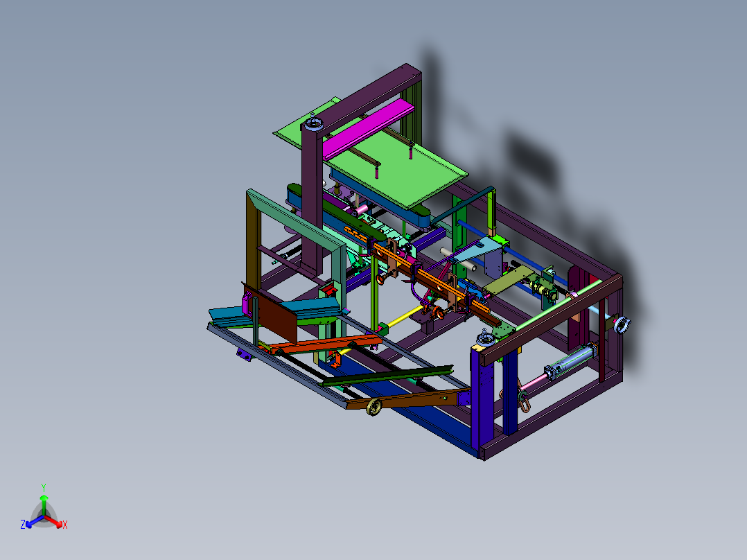Pick the small wheel on the brown arm

coord(374,408)
